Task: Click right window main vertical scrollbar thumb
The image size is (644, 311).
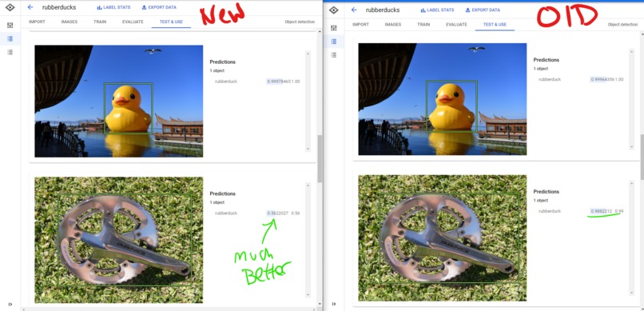Action: 642,157
